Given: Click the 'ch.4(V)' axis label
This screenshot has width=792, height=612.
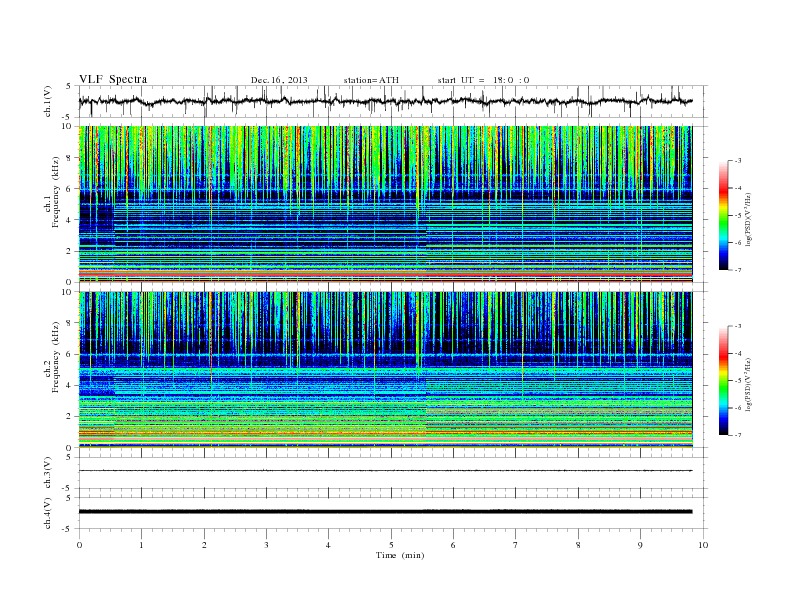Looking at the screenshot, I should tap(48, 513).
